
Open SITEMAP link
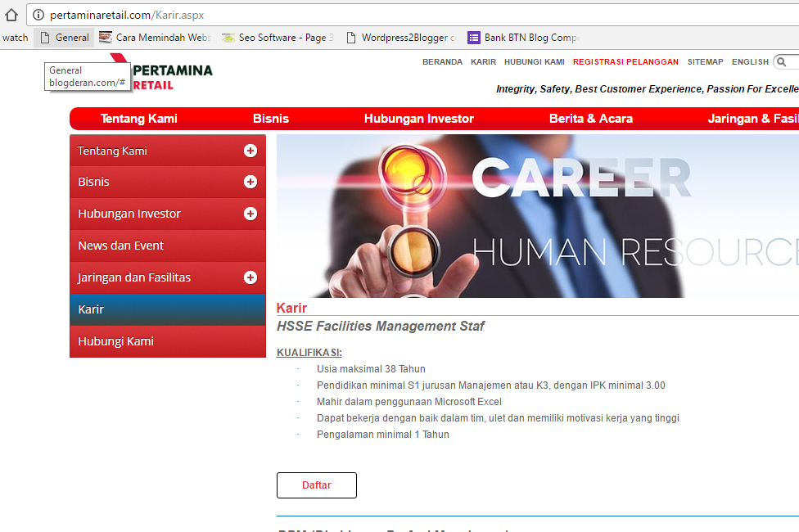pos(705,61)
